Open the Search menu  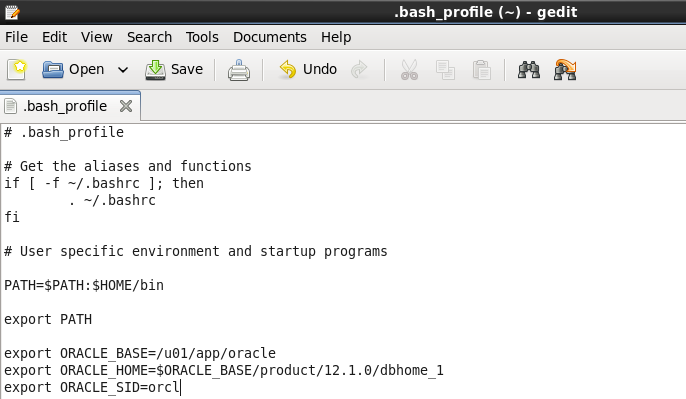coord(149,37)
